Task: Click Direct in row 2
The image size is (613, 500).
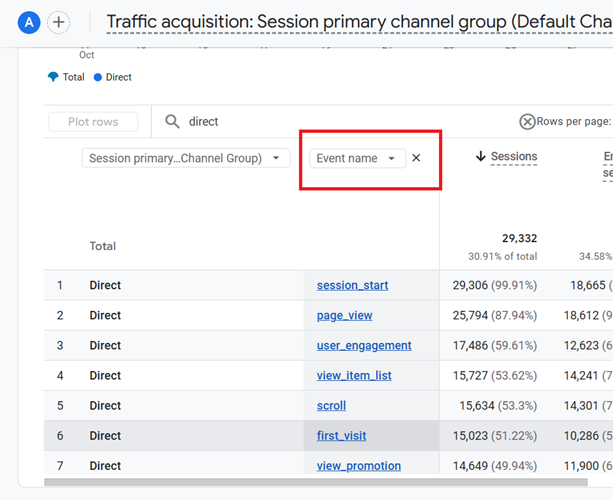Action: [105, 315]
